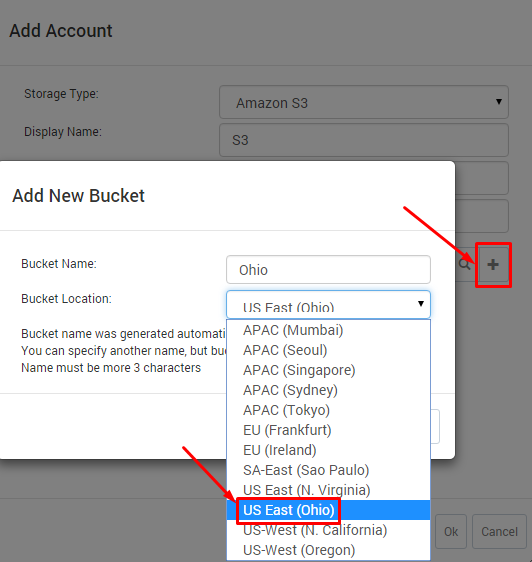Open the Storage Type dropdown arrow
532x562 pixels.
click(x=499, y=102)
